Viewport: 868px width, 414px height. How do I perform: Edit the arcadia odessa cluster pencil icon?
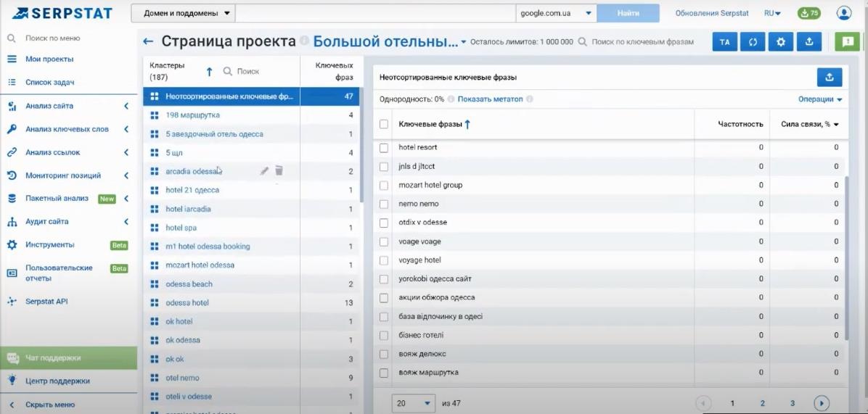[264, 171]
